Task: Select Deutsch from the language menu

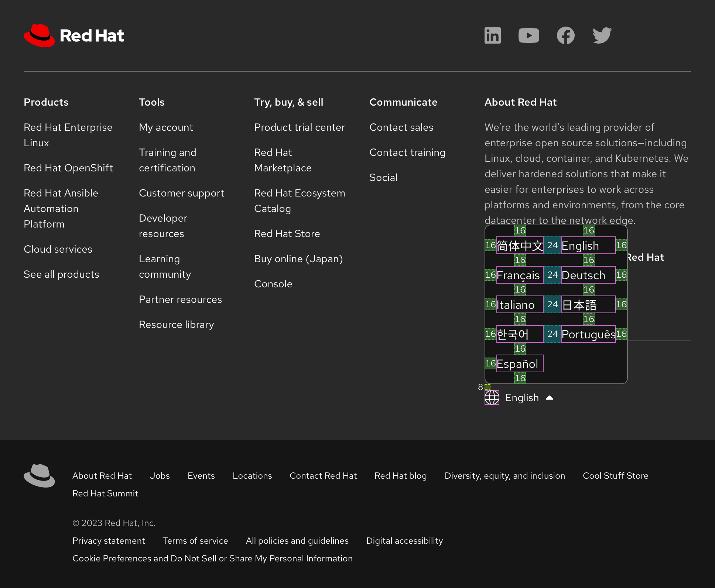Action: [584, 275]
